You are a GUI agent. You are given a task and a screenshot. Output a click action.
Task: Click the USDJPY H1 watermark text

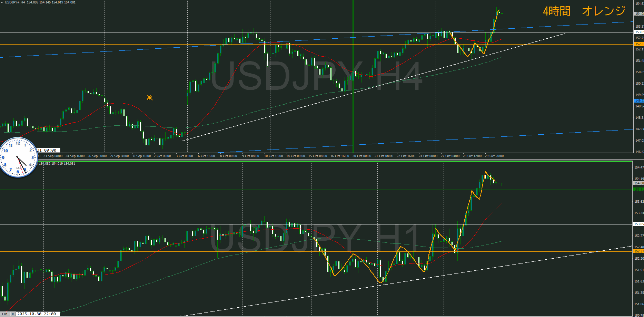[x=314, y=238]
